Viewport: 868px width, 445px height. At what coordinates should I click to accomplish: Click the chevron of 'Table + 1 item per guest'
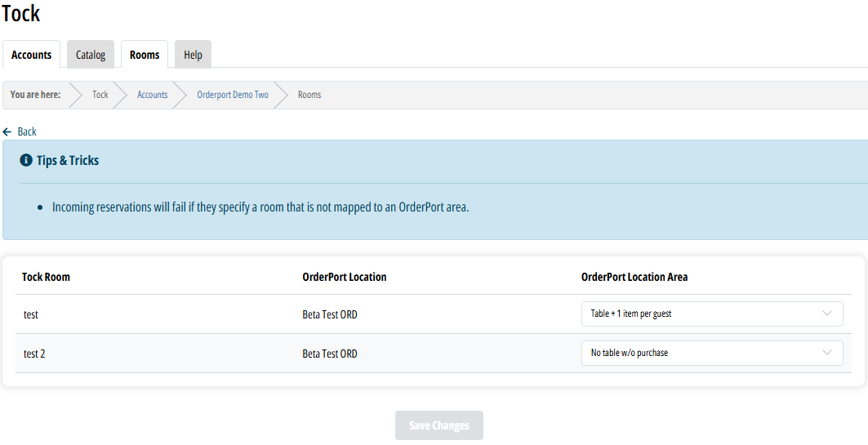click(x=827, y=314)
